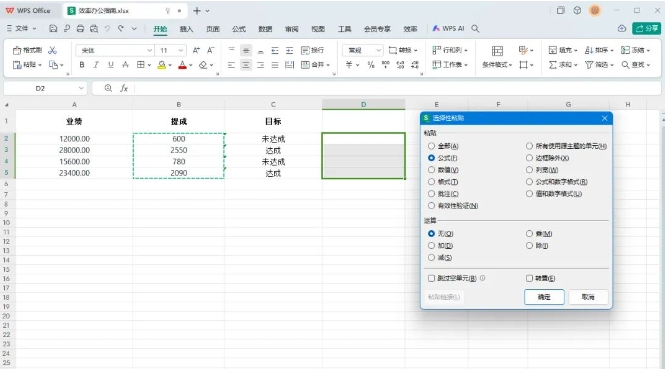Align cell content to bottom
The height and width of the screenshot is (369, 665).
pos(260,50)
